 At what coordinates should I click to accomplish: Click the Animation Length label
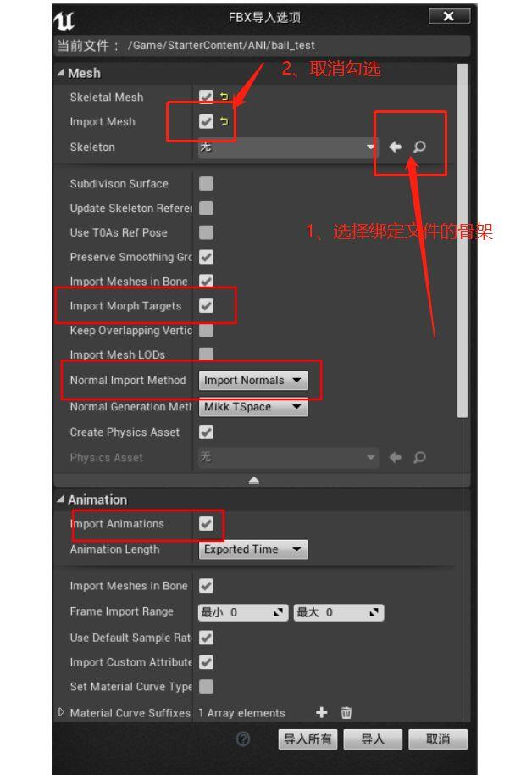[114, 549]
